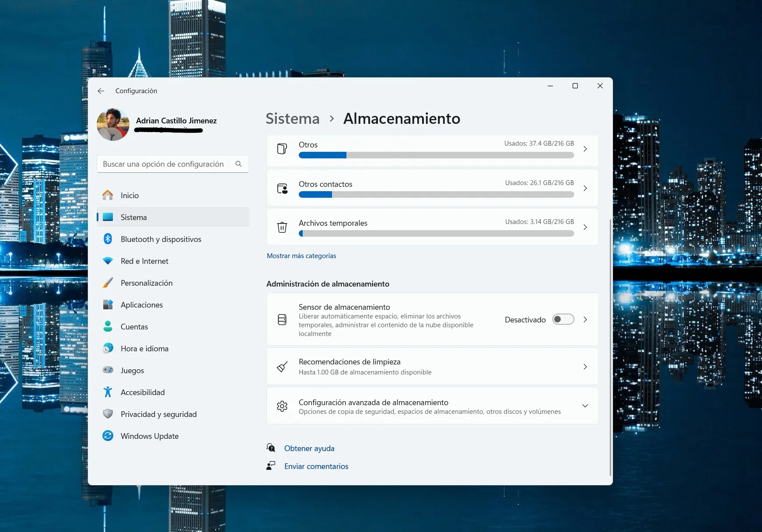
Task: Minimize the Configuración window
Action: 550,86
